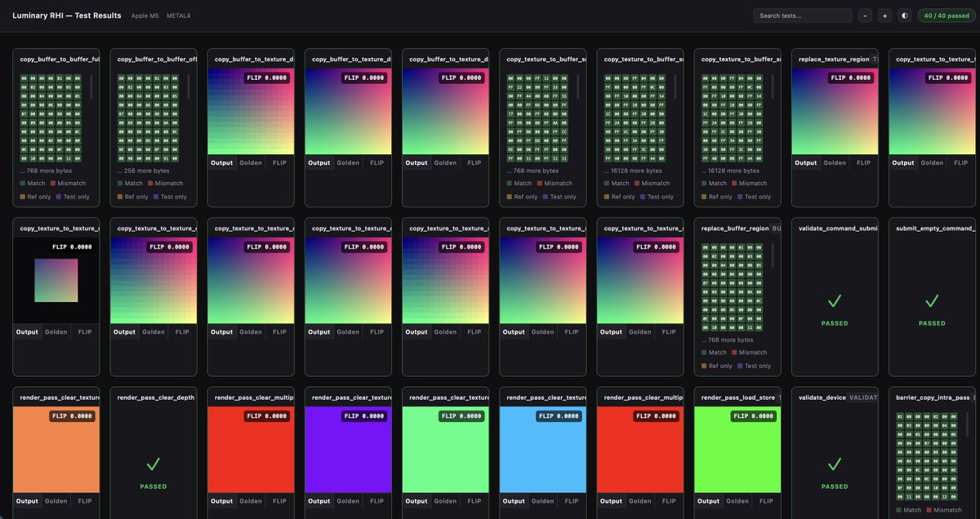The width and height of the screenshot is (980, 519).
Task: Click the green checkmark in validate_command_submi card
Action: pyautogui.click(x=835, y=301)
